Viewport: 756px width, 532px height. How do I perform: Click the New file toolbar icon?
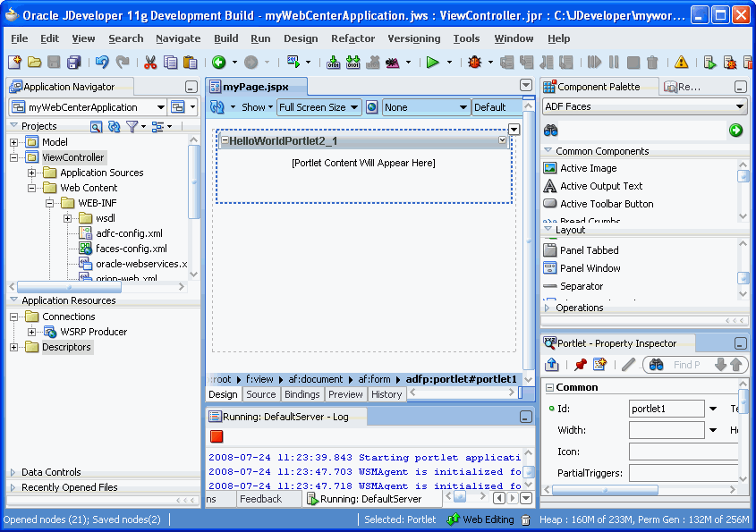click(x=14, y=63)
